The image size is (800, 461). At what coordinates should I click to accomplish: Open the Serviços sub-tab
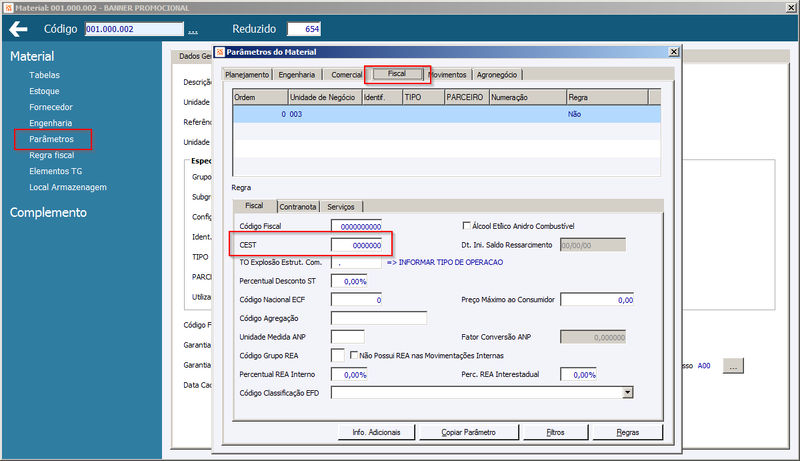click(341, 207)
